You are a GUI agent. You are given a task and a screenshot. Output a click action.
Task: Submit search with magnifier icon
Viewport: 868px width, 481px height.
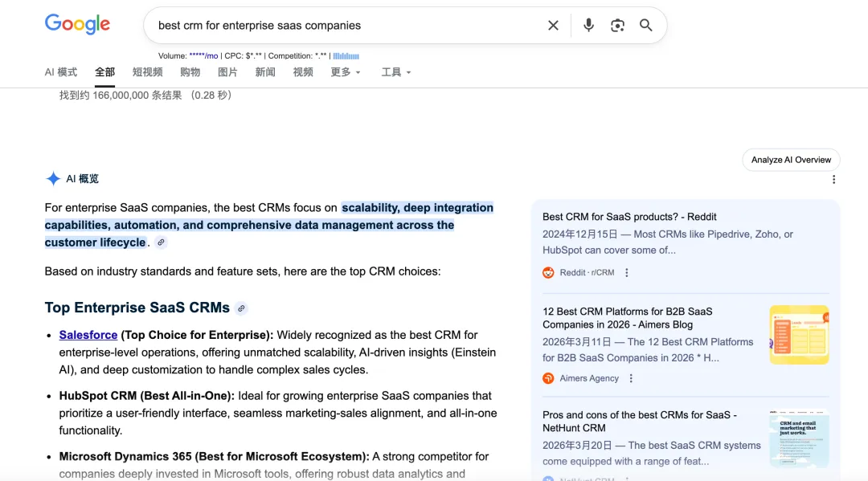pyautogui.click(x=646, y=26)
